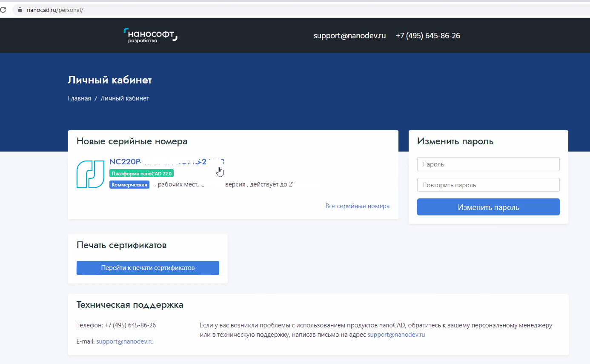
Task: Click the padlock site info icon
Action: pos(20,10)
